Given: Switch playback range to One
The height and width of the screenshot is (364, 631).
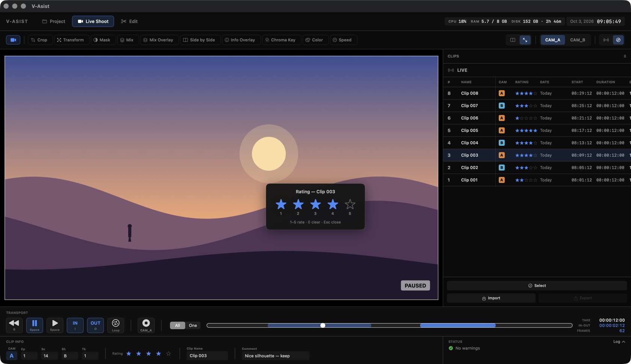Looking at the screenshot, I should click(193, 325).
